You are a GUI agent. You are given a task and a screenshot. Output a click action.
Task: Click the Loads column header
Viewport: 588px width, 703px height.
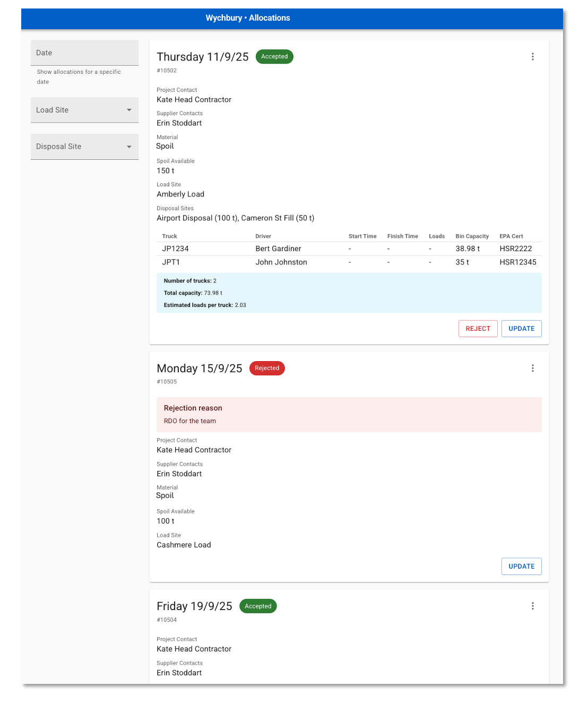437,236
